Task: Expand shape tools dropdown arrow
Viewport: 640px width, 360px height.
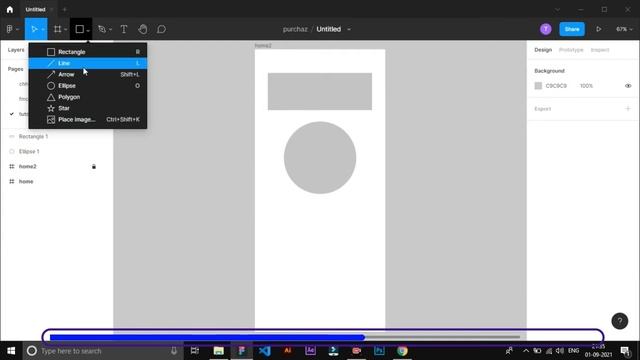Action: pos(88,30)
